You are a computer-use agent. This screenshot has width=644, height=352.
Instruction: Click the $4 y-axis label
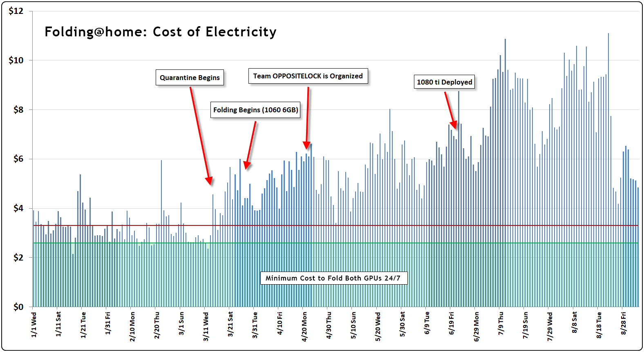tap(18, 208)
